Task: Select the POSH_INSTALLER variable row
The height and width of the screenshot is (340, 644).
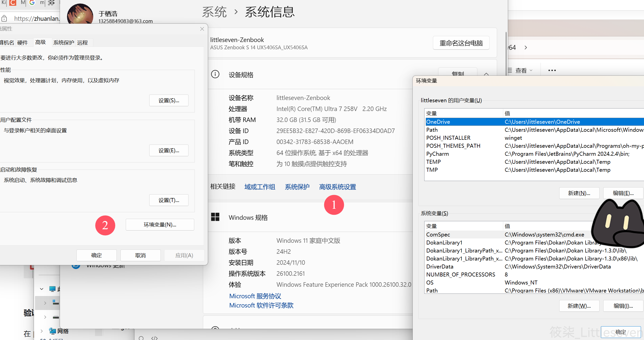Action: point(534,138)
